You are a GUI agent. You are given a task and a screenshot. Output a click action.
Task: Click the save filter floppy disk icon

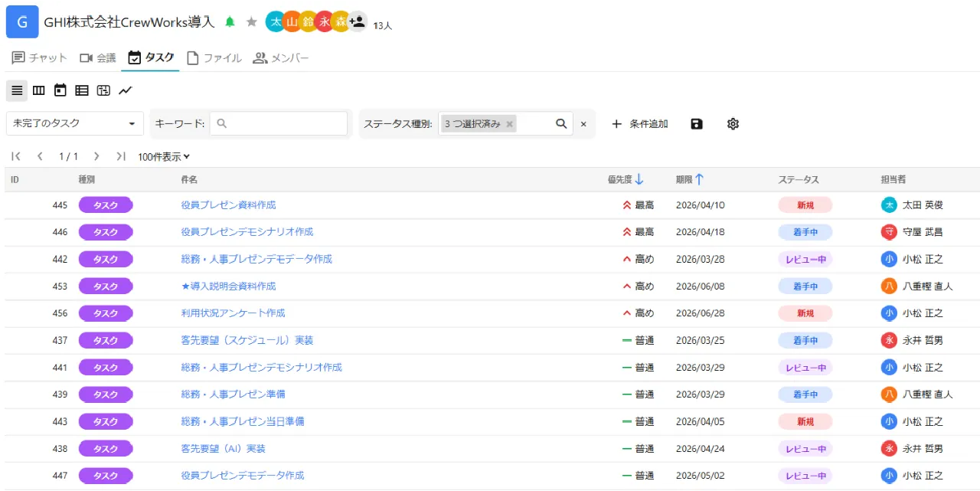(696, 124)
